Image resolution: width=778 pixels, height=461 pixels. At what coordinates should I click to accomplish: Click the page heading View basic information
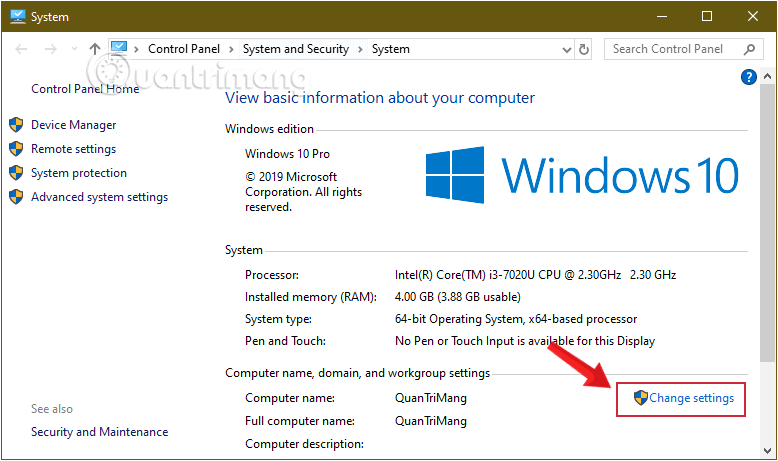pyautogui.click(x=380, y=98)
